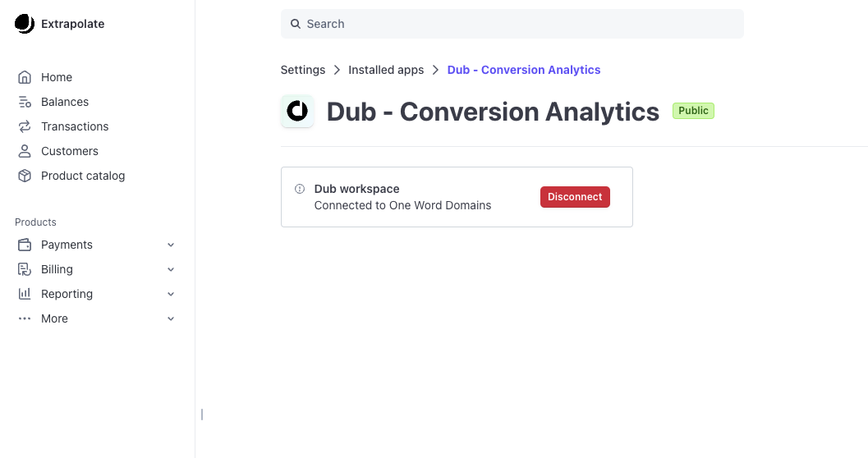Viewport: 868px width, 458px height.
Task: Expand the Payments chevron
Action: (171, 245)
